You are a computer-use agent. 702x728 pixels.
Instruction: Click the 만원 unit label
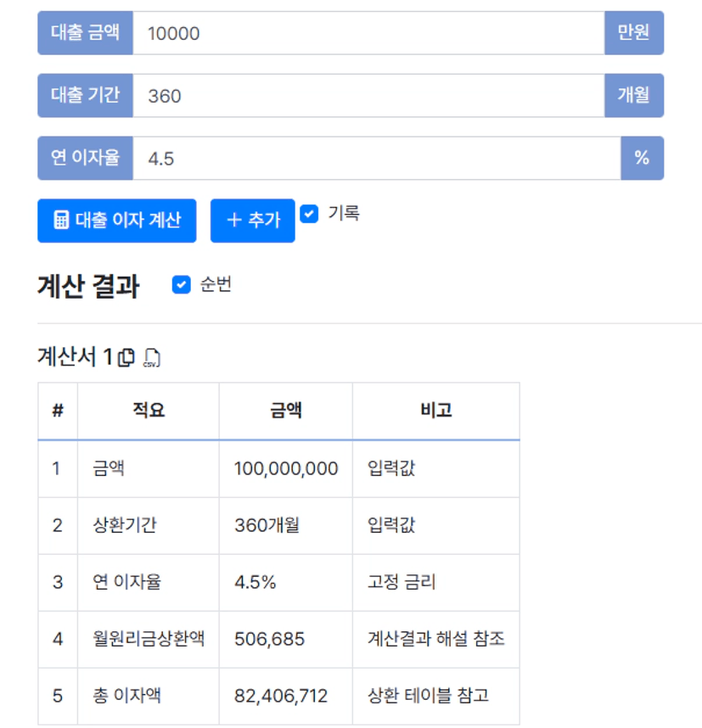[633, 33]
